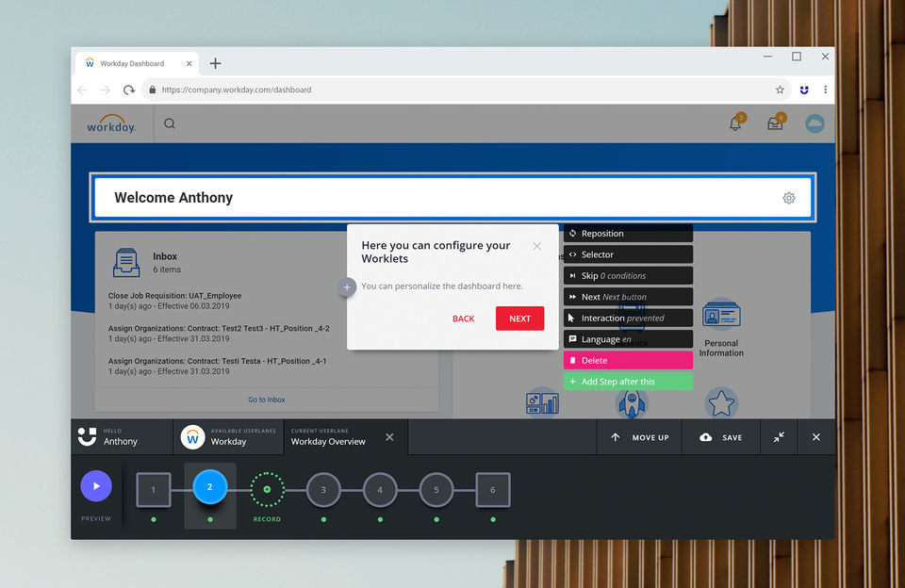This screenshot has width=905, height=588.
Task: Select step 6 in the timeline
Action: pos(493,490)
